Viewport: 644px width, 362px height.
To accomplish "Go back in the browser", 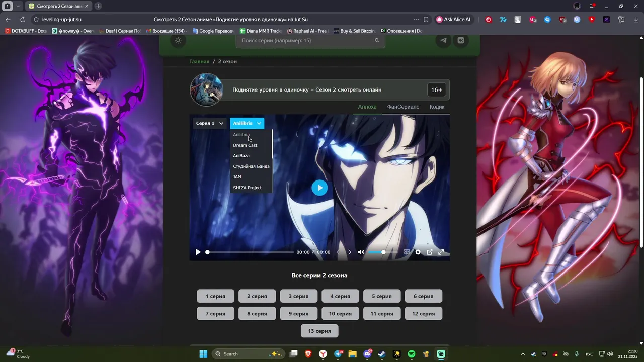I will pyautogui.click(x=8, y=19).
